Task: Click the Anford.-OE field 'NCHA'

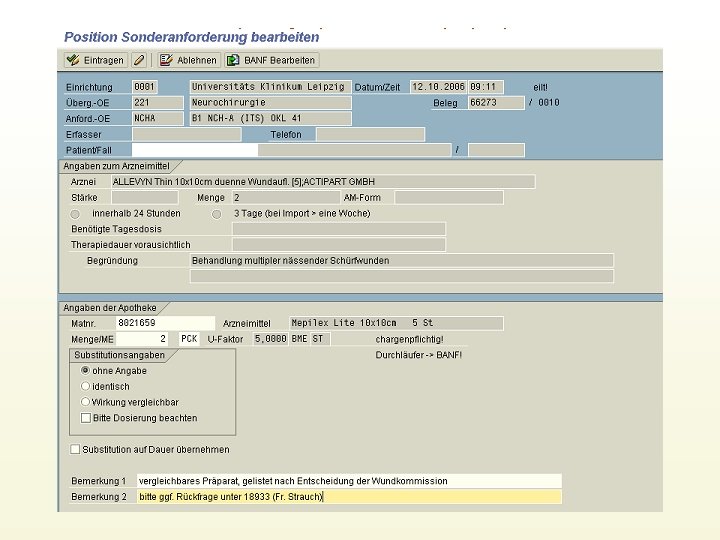Action: tap(158, 118)
